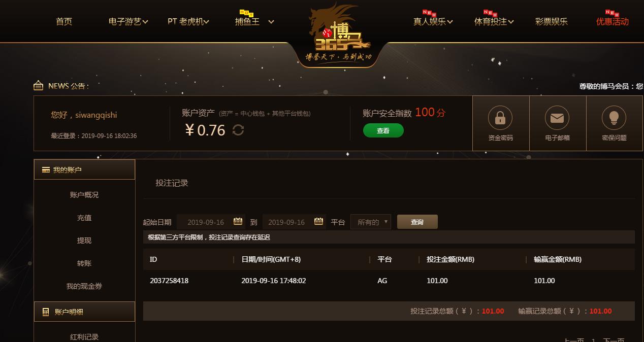644x342 pixels.
Task: Open calendar icon for start date
Action: pos(238,222)
